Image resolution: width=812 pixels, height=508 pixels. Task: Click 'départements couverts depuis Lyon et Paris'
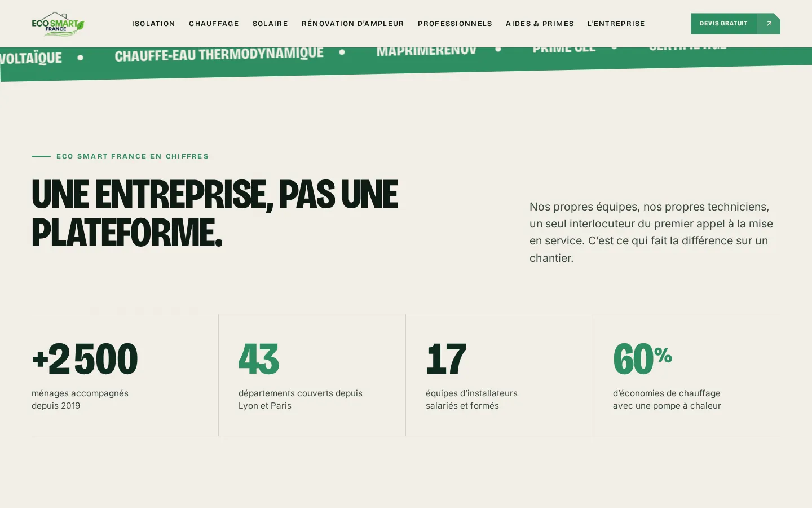tap(301, 400)
